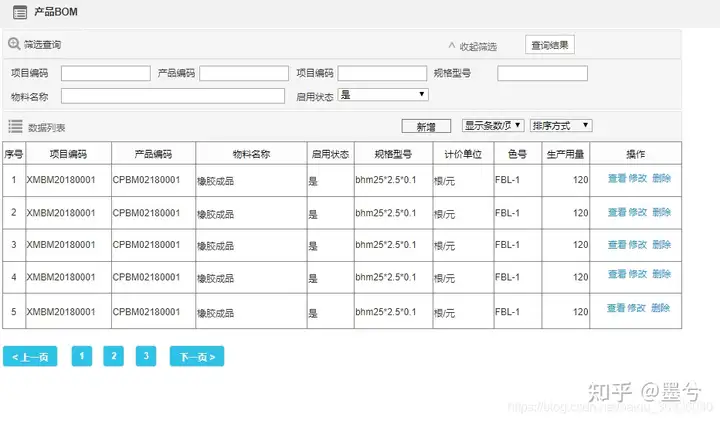
Task: Click the 启用状态 table column header
Action: click(331, 154)
